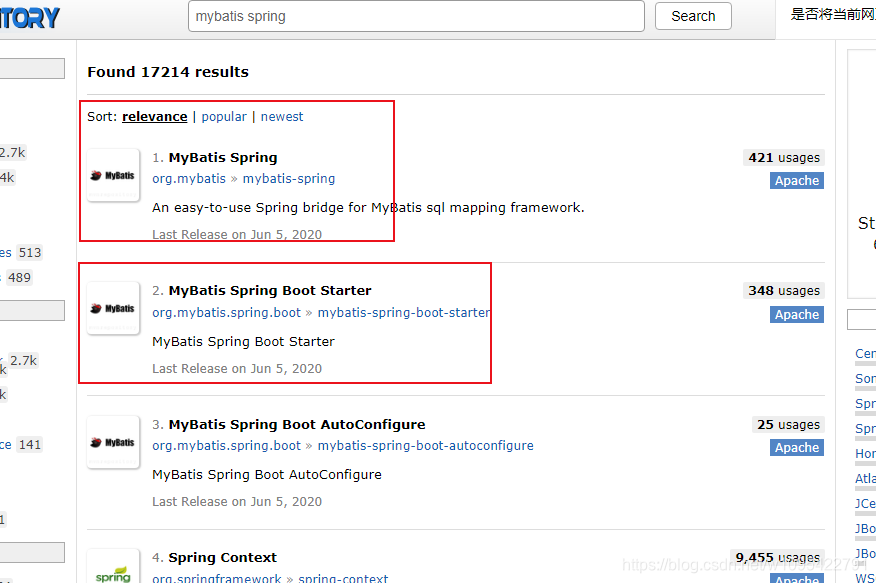Click the description 'An easy-to-use Spring bridge' text
Screen dimensions: 876x583
point(368,208)
